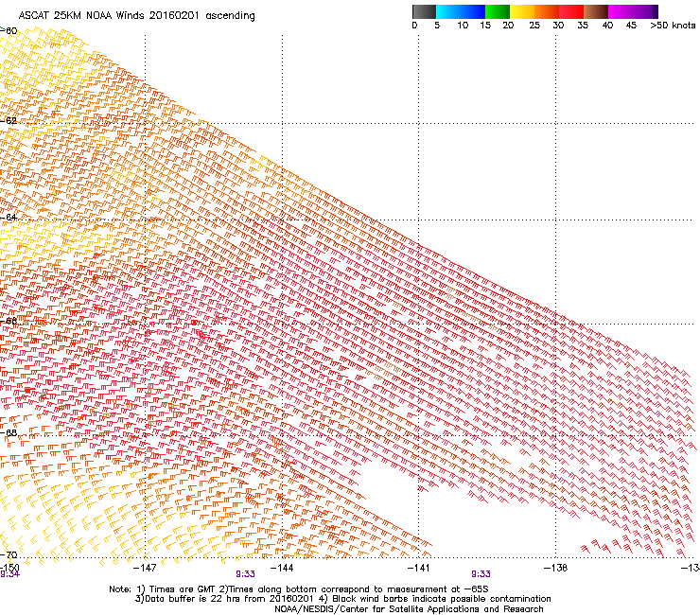Click the '-147' longitude label
700x615 pixels.
pyautogui.click(x=145, y=568)
